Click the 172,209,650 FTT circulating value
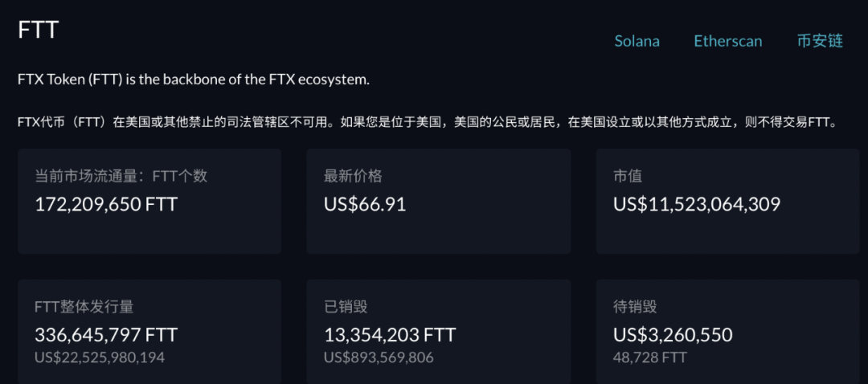The image size is (868, 384). pos(106,205)
